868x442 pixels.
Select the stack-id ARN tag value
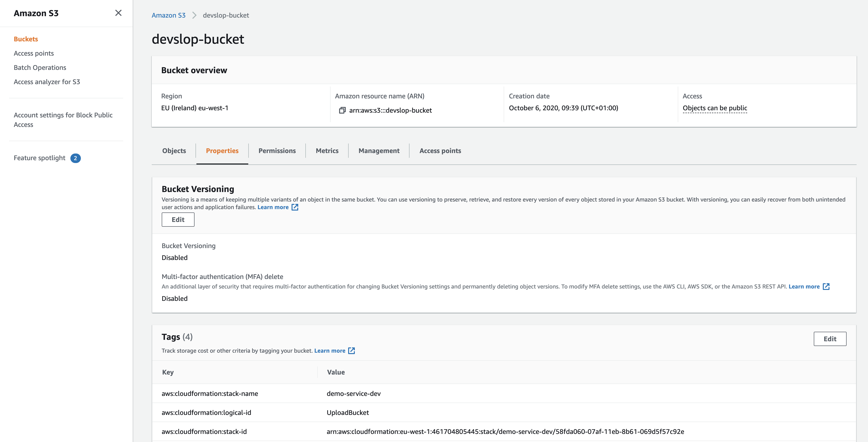click(x=505, y=432)
